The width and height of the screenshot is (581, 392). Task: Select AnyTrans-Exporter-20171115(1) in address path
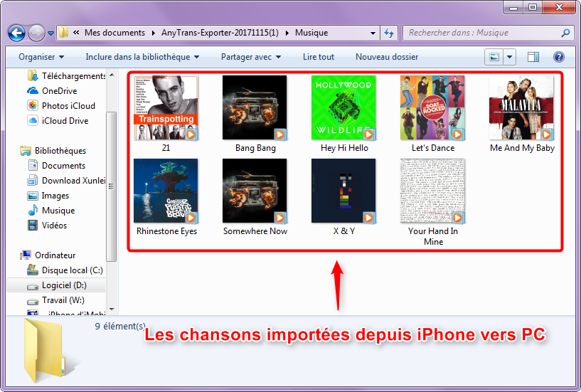pos(220,33)
